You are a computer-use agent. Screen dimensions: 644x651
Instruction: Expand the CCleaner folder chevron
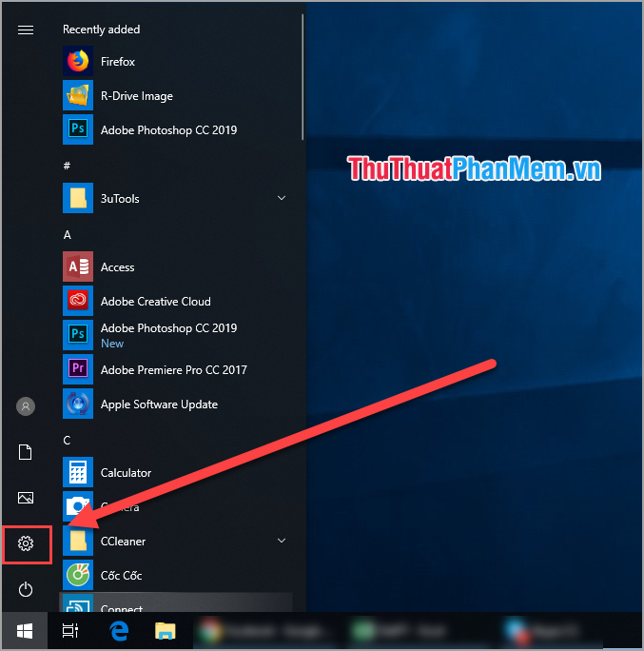[281, 541]
